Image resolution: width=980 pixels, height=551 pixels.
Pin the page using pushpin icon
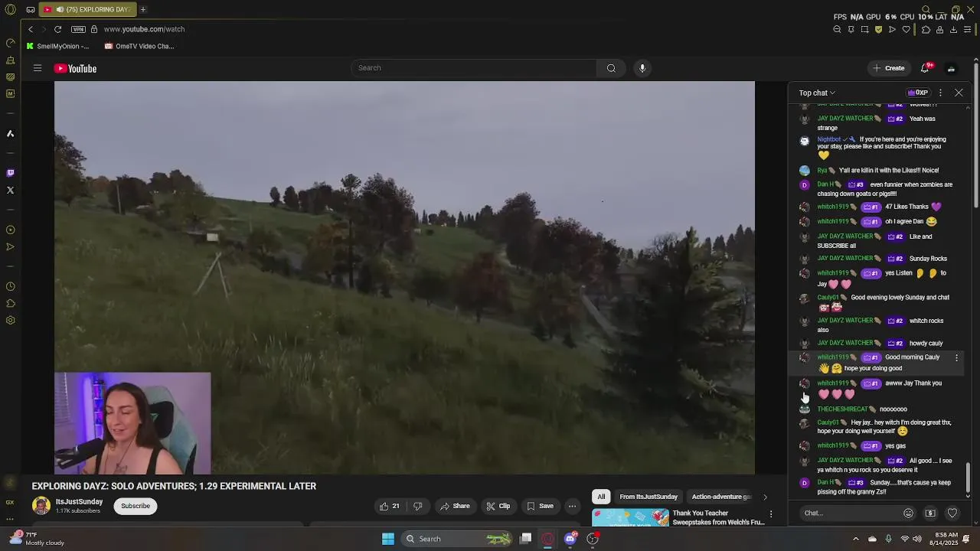tap(851, 30)
